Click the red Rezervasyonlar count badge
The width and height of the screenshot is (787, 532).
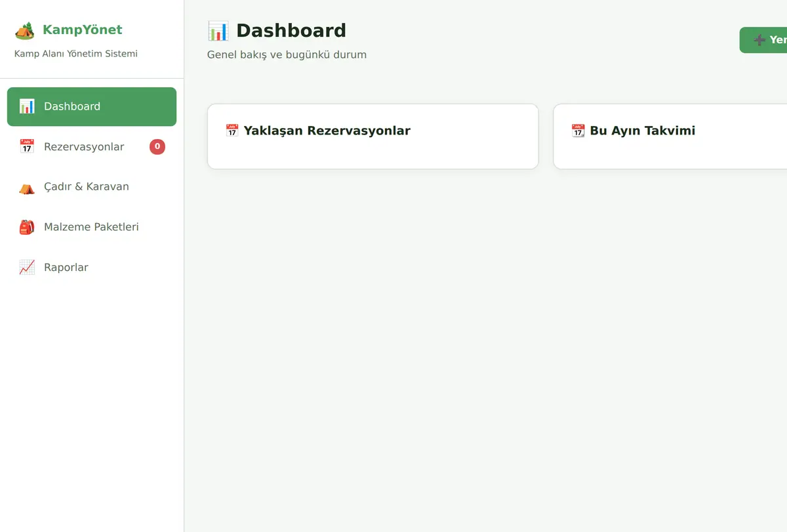(157, 147)
